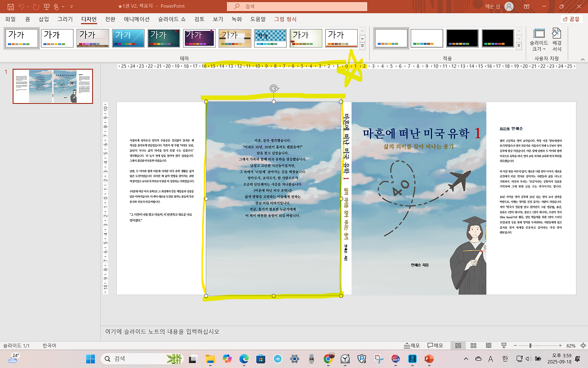588x368 pixels.
Task: Expand the Undo history dropdown
Action: click(x=28, y=6)
